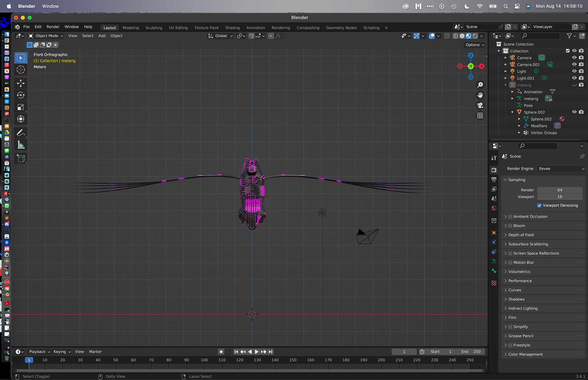
Task: Open the Keying popover in timeline
Action: pyautogui.click(x=62, y=352)
